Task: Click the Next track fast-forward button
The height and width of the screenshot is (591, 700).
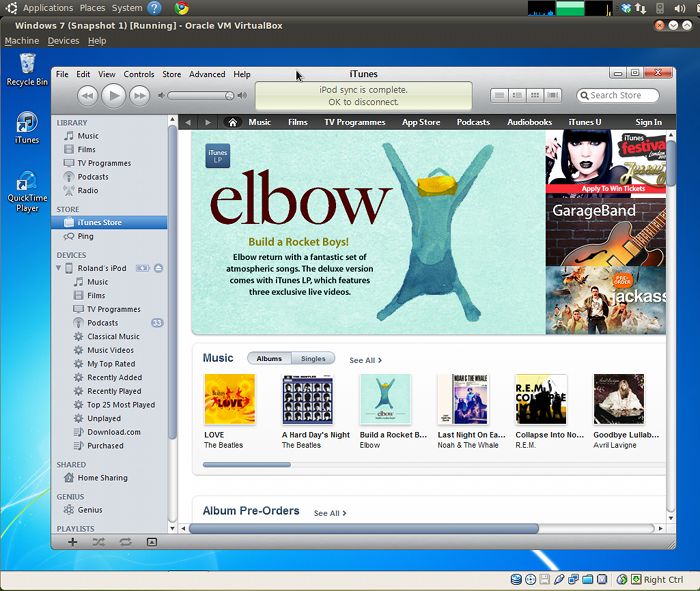Action: 139,96
